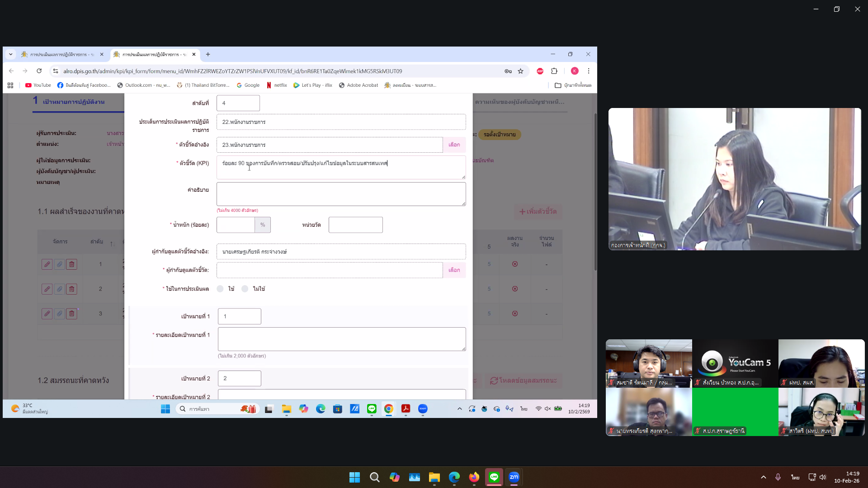
Task: Click the password key icon in address bar
Action: tap(508, 71)
